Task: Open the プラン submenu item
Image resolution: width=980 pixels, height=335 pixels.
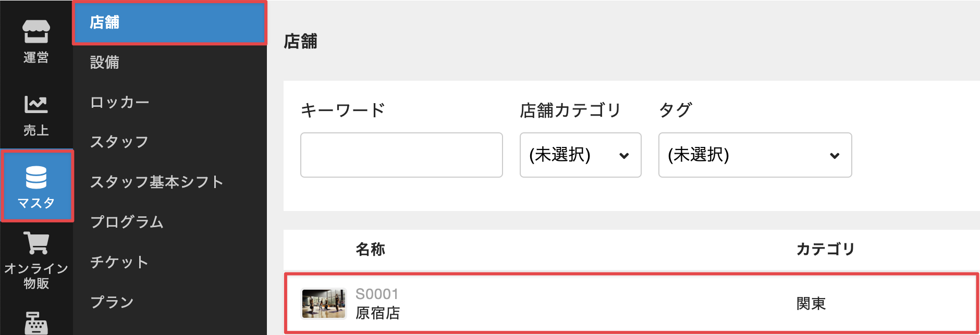Action: click(x=112, y=302)
